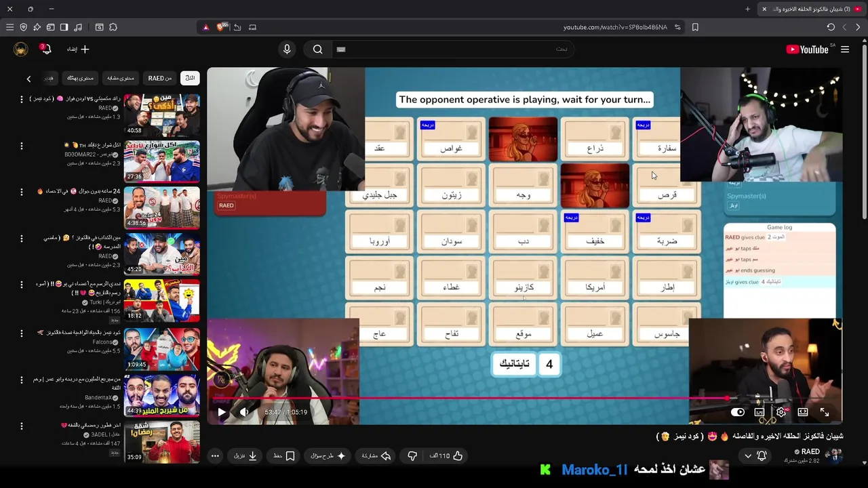Dislike the video with thumbs-down
868x488 pixels.
pyautogui.click(x=412, y=456)
